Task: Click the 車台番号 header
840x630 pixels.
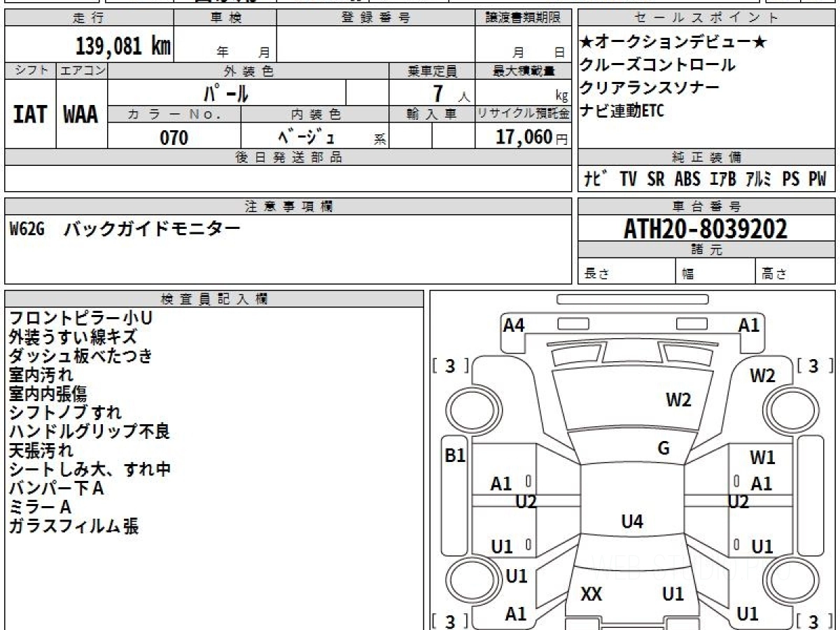Action: click(x=707, y=206)
